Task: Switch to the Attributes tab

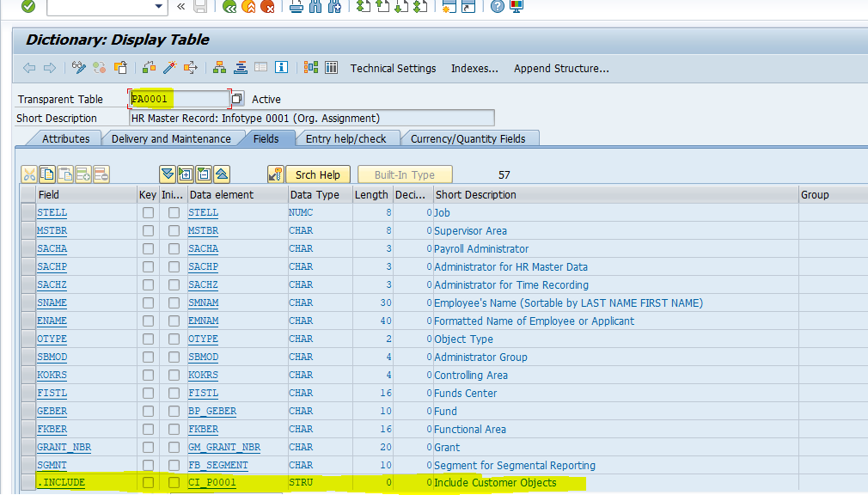Action: [x=69, y=137]
